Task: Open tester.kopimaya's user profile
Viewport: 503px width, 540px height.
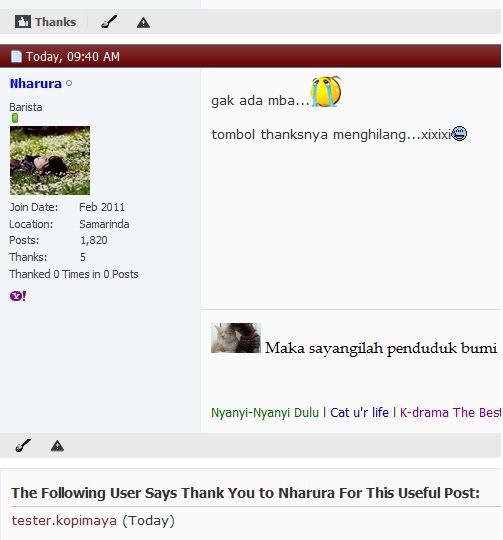Action: tap(64, 520)
